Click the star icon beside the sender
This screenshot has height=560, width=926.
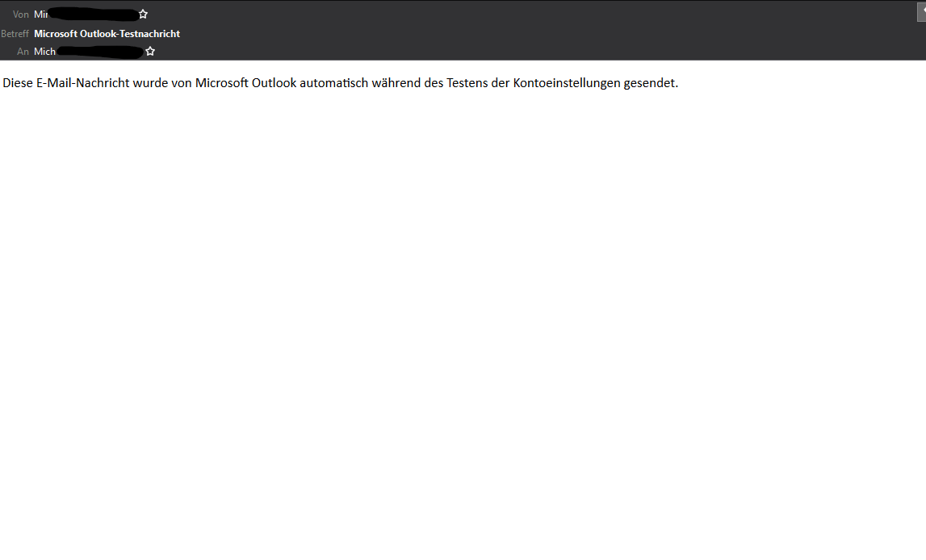click(143, 15)
